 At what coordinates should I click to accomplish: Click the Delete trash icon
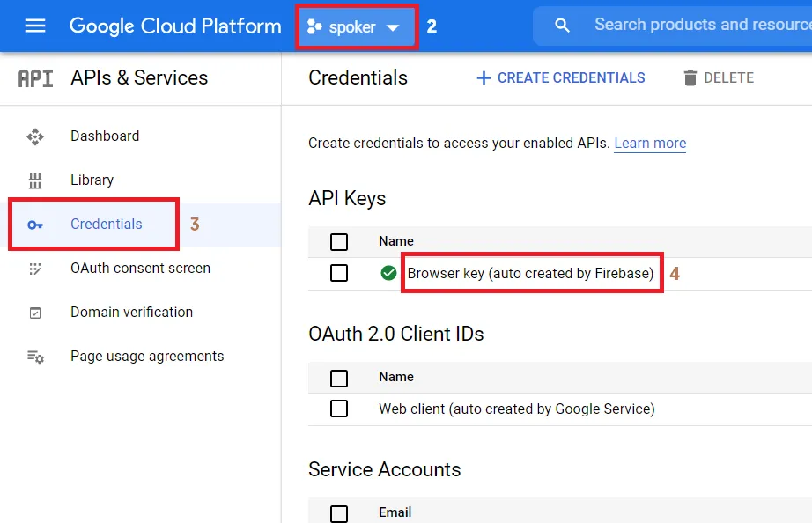click(692, 77)
